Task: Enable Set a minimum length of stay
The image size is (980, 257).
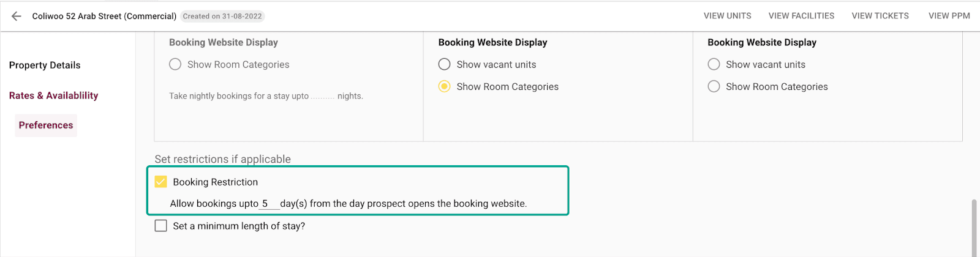Action: point(161,226)
